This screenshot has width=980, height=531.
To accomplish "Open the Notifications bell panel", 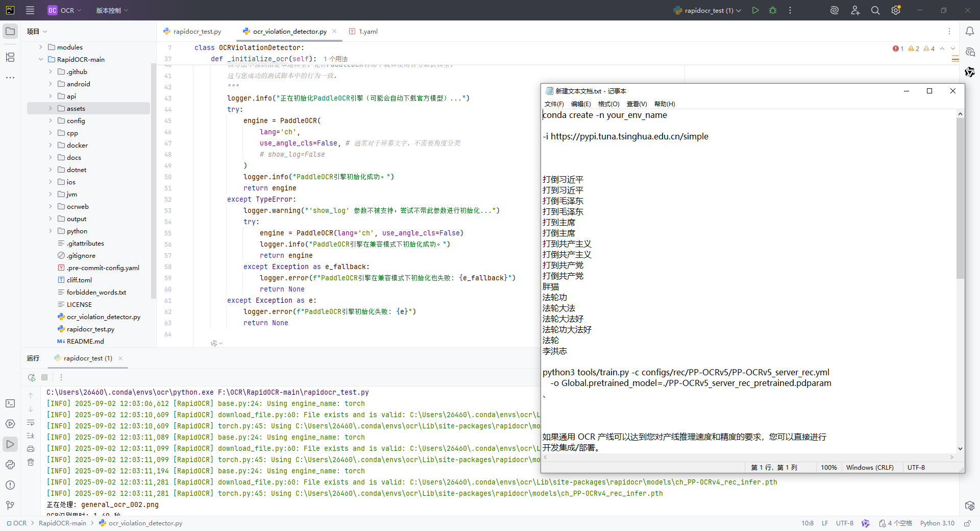I will (970, 31).
